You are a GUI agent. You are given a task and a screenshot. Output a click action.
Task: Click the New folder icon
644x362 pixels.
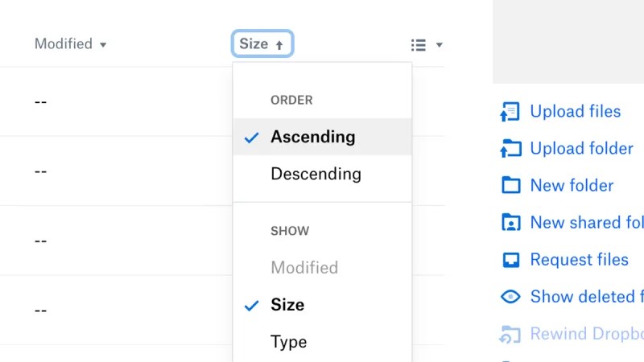tap(511, 185)
